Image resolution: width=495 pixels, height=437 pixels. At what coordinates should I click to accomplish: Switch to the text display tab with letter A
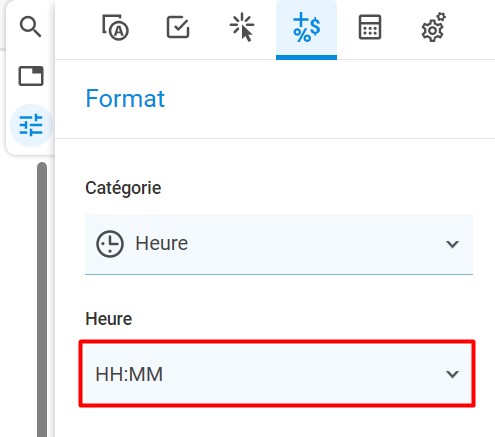click(115, 27)
